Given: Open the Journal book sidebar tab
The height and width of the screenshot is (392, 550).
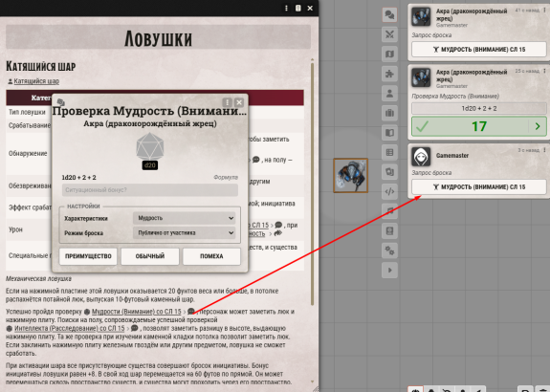Looking at the screenshot, I should click(x=389, y=133).
